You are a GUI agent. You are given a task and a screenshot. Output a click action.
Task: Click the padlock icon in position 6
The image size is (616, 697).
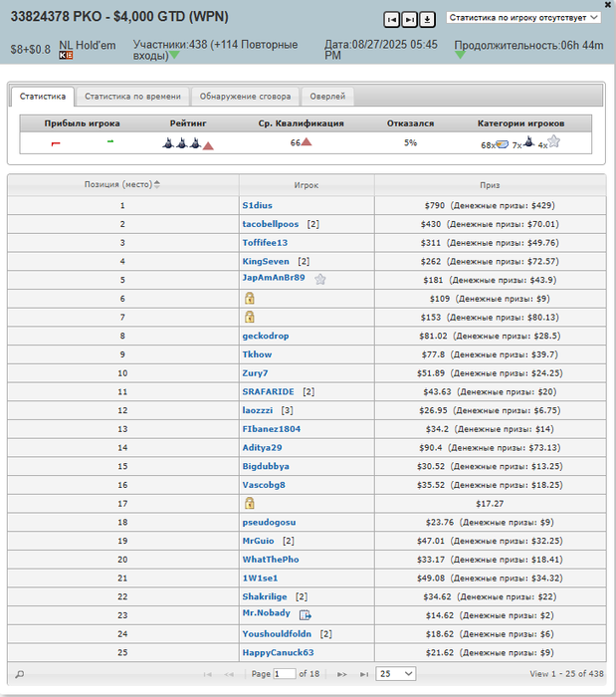tap(249, 299)
